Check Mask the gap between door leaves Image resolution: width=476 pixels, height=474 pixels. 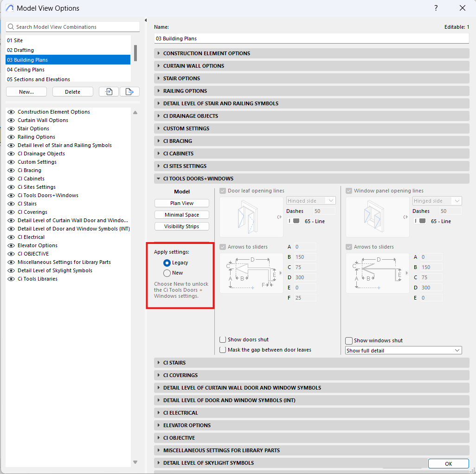tap(223, 350)
